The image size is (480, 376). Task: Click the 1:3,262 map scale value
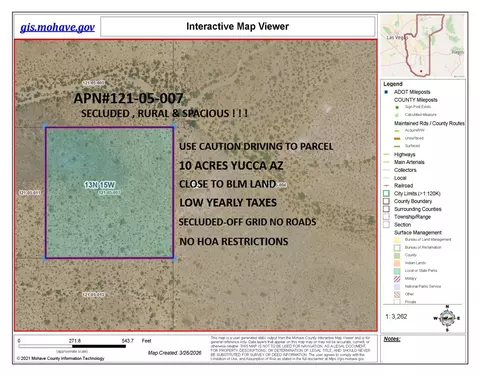396,316
